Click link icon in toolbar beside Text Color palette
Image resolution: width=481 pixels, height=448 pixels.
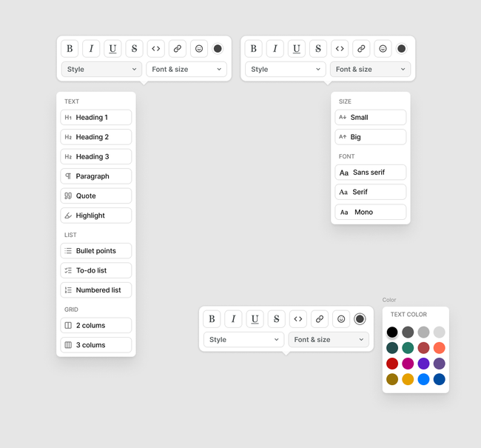[320, 319]
